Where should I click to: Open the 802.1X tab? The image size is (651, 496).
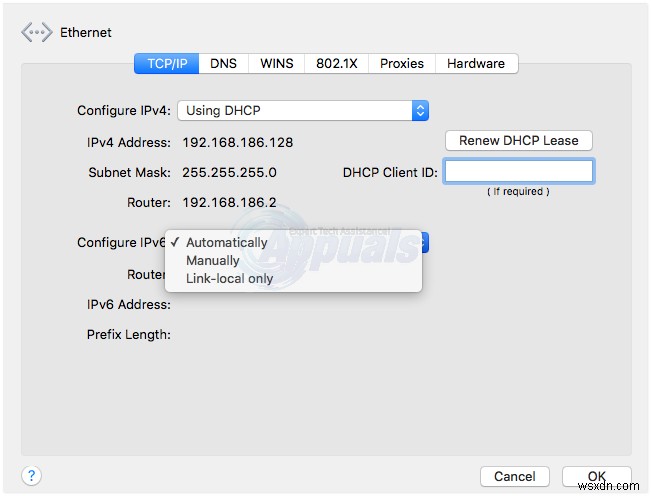tap(336, 64)
